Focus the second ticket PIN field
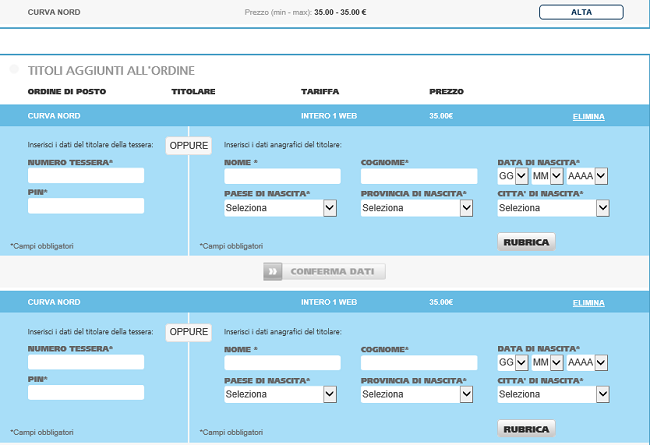The image size is (650, 445). (86, 392)
